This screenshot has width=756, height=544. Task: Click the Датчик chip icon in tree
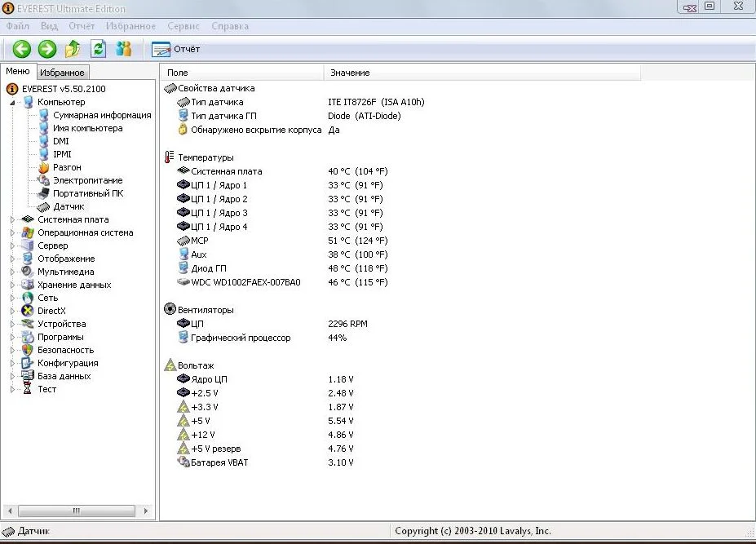click(44, 206)
